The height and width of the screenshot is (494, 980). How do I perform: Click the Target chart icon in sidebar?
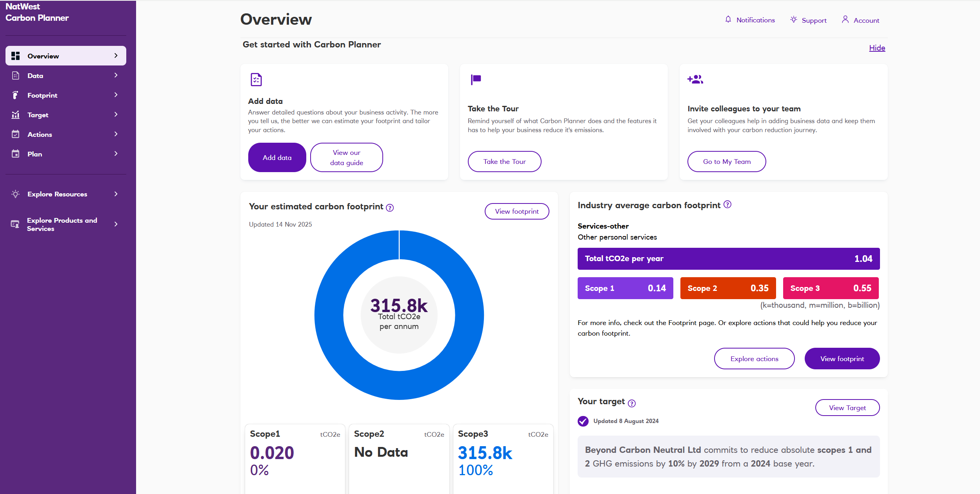pos(15,114)
